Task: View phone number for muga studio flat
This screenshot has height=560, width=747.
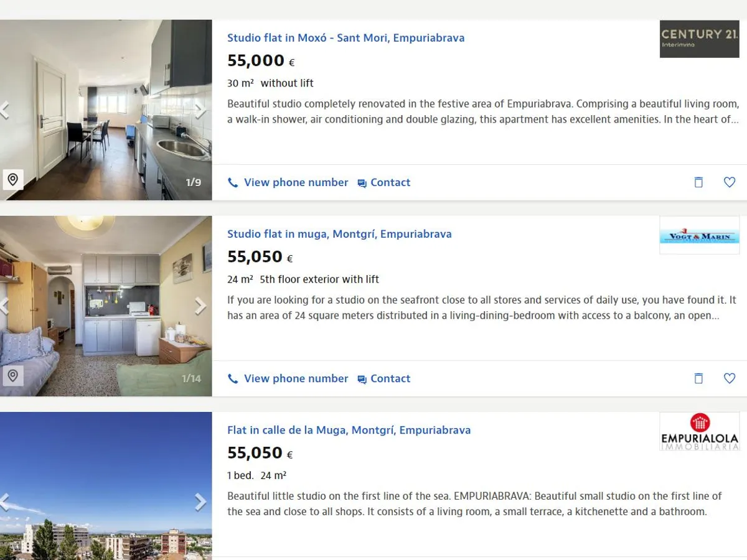Action: (x=288, y=378)
